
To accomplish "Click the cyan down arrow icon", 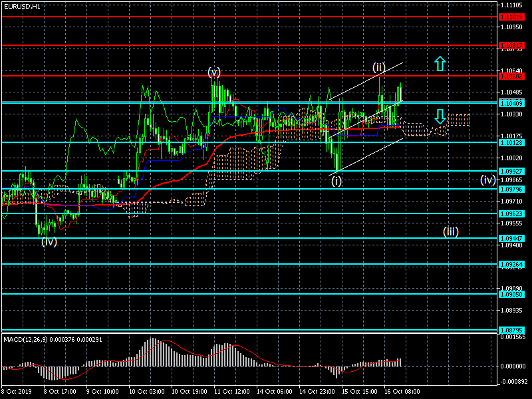I will click(x=439, y=116).
